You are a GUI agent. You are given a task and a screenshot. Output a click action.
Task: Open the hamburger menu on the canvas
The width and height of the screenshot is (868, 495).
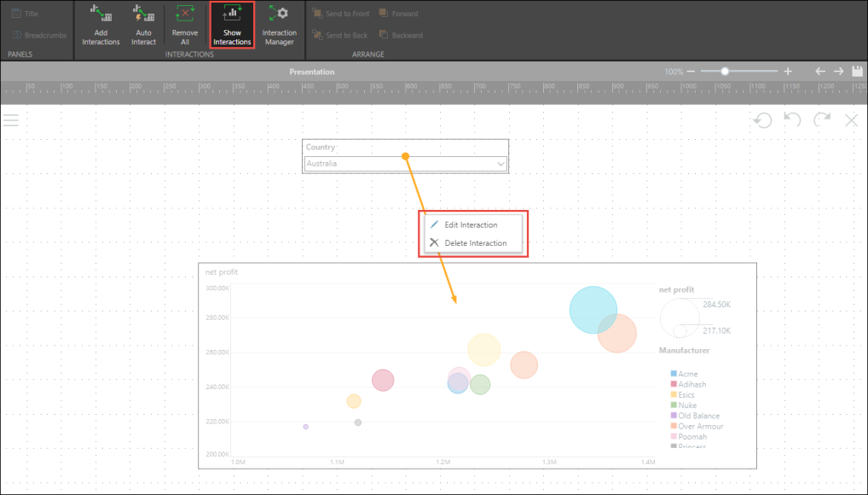pos(10,120)
